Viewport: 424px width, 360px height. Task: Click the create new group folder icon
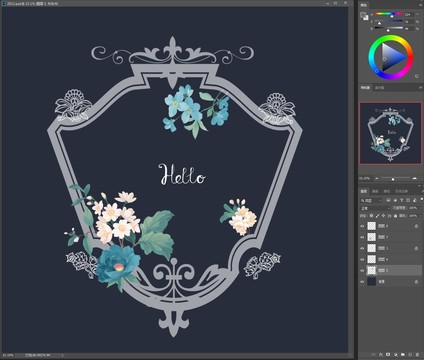pyautogui.click(x=403, y=354)
